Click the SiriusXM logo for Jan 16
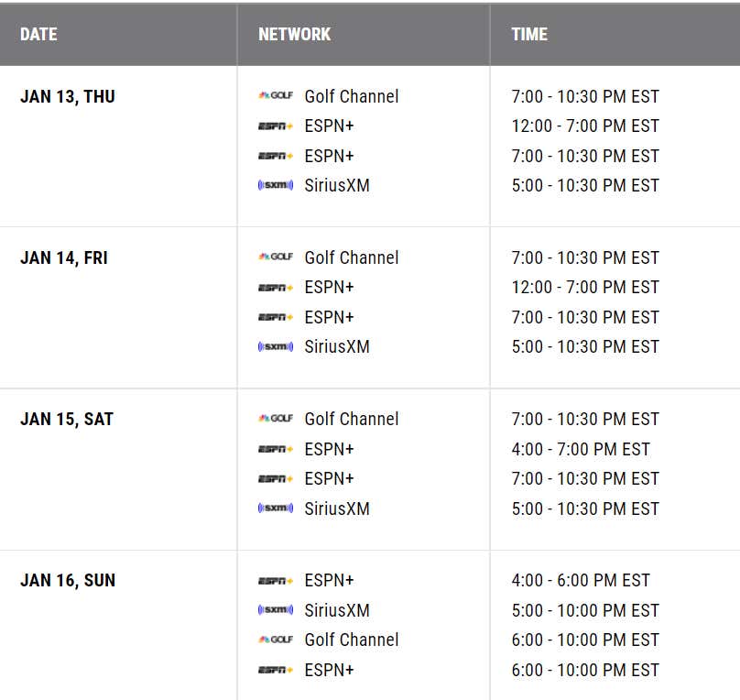 tap(276, 610)
